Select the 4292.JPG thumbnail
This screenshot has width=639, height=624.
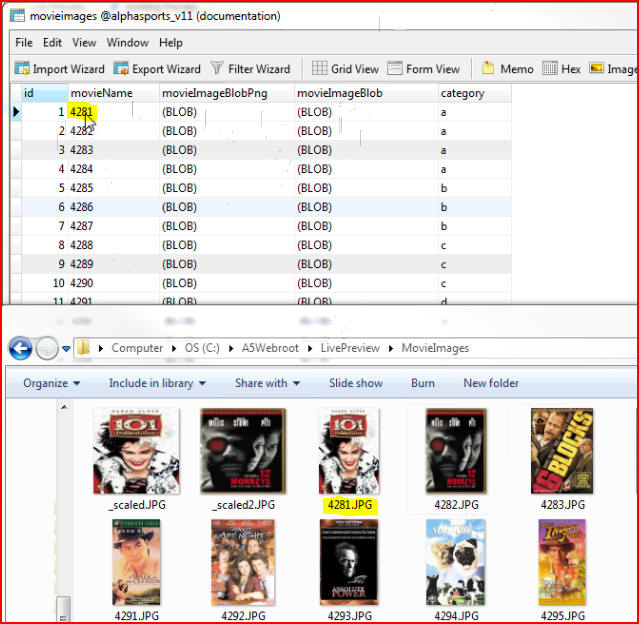point(243,562)
